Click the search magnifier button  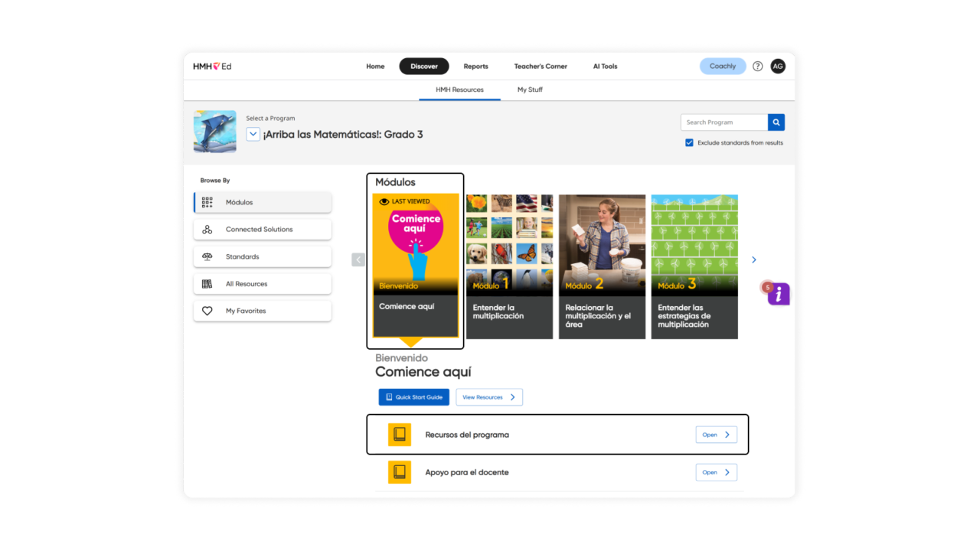pos(776,122)
